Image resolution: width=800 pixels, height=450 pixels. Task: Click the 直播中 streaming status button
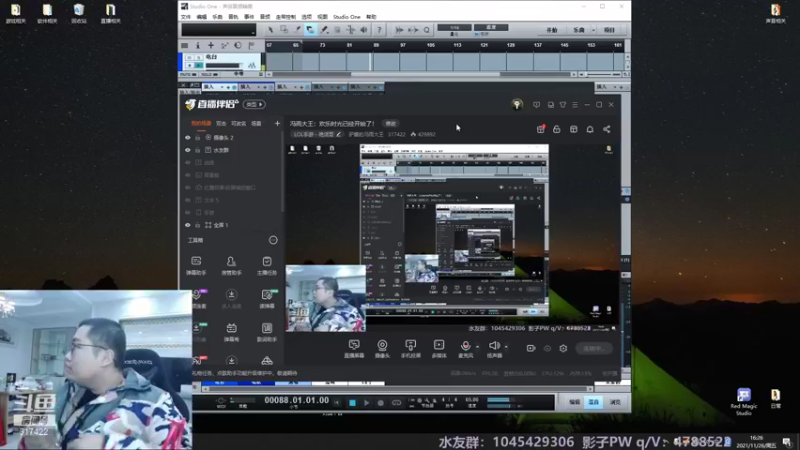pyautogui.click(x=594, y=348)
